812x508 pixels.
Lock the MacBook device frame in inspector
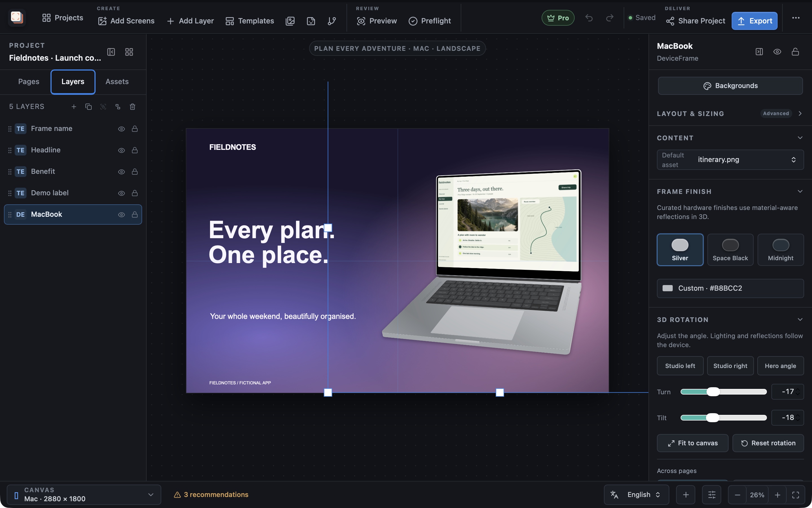click(x=795, y=52)
